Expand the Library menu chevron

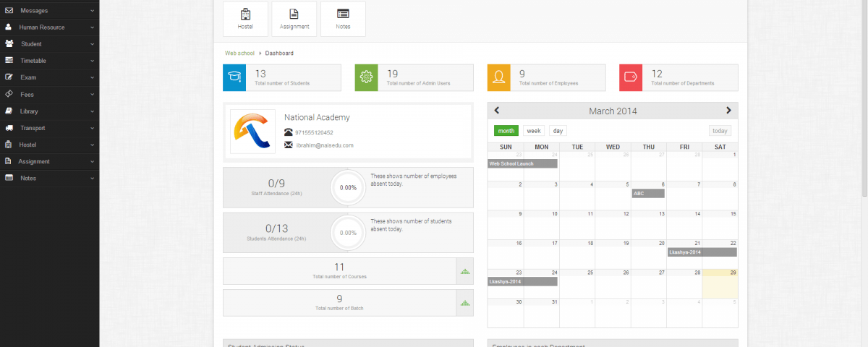[x=92, y=111]
